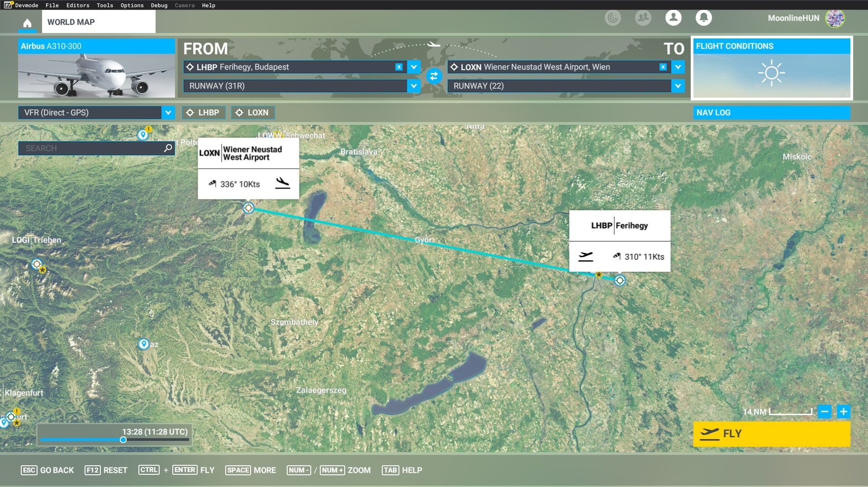Click the time of day slider handle
Screen dimensions: 868x487
(123, 440)
